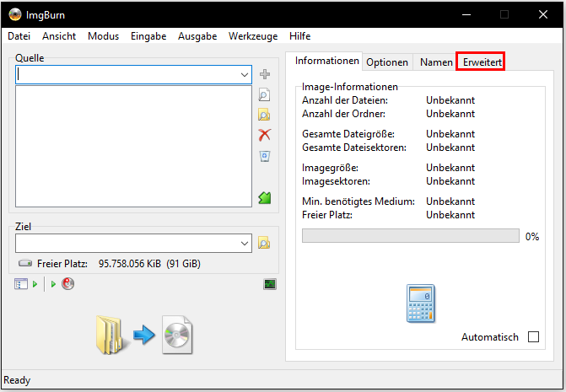Click the add source plus icon
The height and width of the screenshot is (392, 566).
click(265, 74)
